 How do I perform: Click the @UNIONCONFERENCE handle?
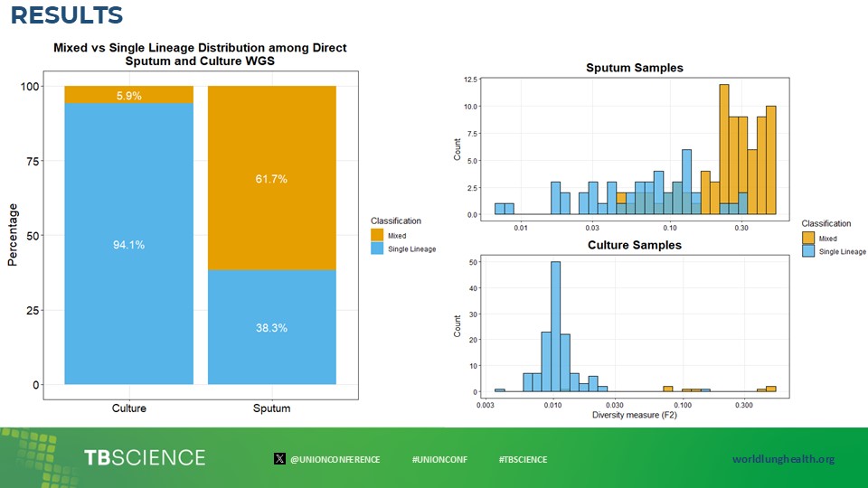pyautogui.click(x=335, y=459)
